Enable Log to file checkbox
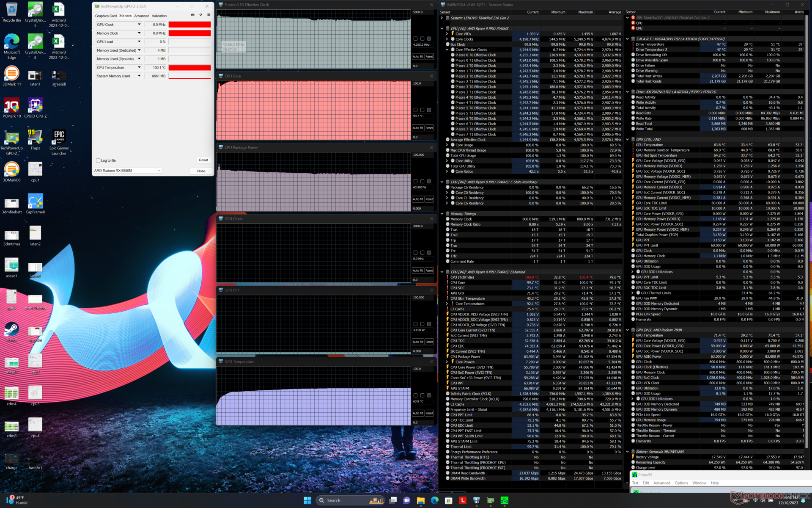This screenshot has width=812, height=508. 98,160
